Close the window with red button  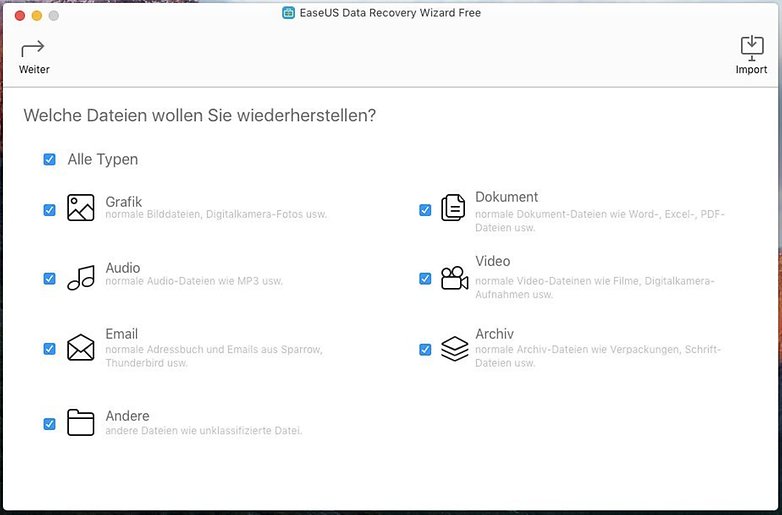coord(20,16)
